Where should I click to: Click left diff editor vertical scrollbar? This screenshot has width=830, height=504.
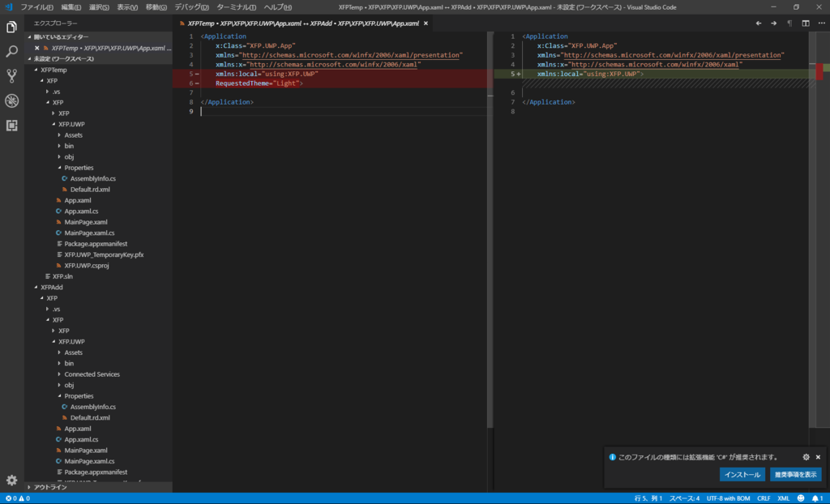490,230
